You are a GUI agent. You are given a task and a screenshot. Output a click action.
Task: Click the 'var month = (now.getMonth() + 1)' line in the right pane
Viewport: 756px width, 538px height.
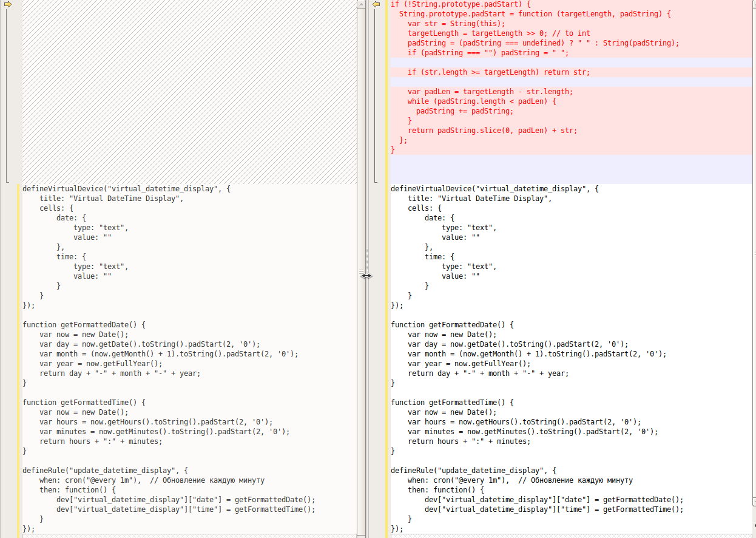537,354
